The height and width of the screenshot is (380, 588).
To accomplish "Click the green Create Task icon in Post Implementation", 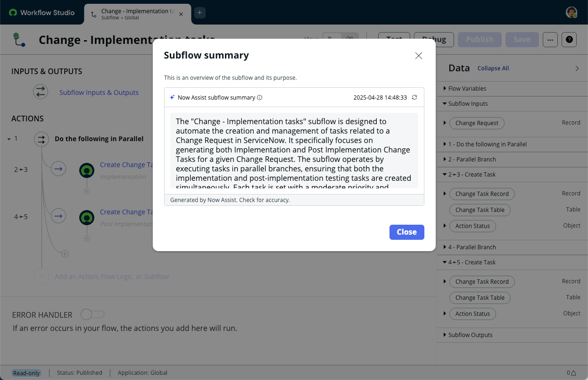I will coord(87,218).
